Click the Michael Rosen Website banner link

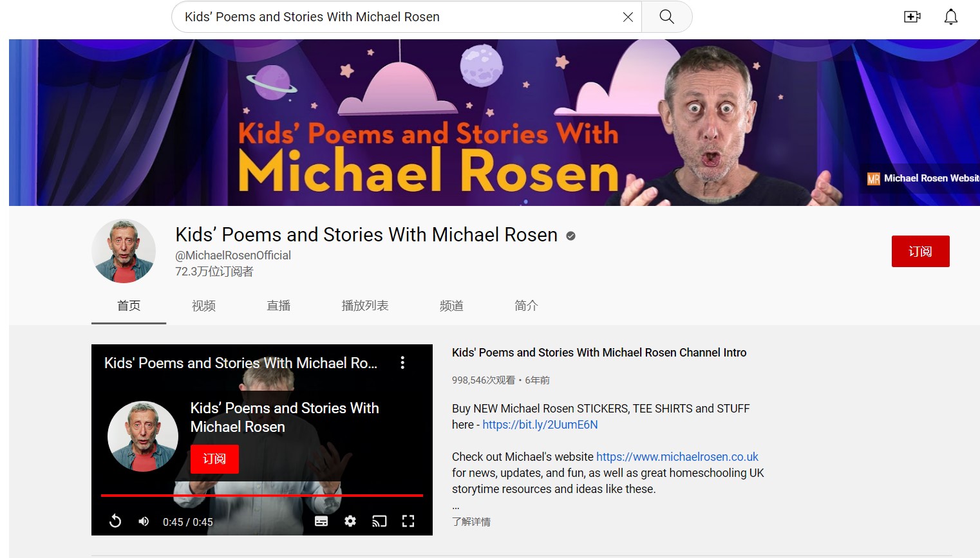coord(923,178)
